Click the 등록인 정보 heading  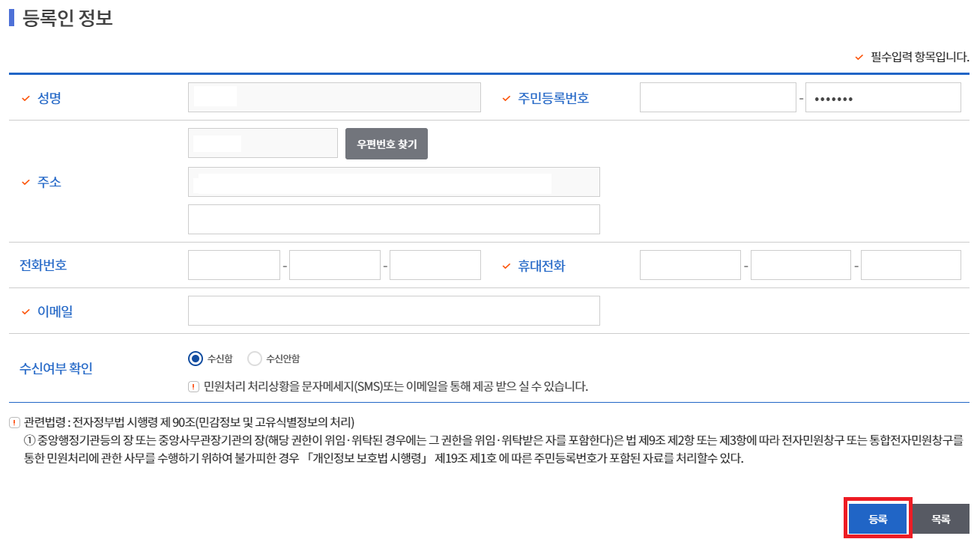pyautogui.click(x=68, y=17)
